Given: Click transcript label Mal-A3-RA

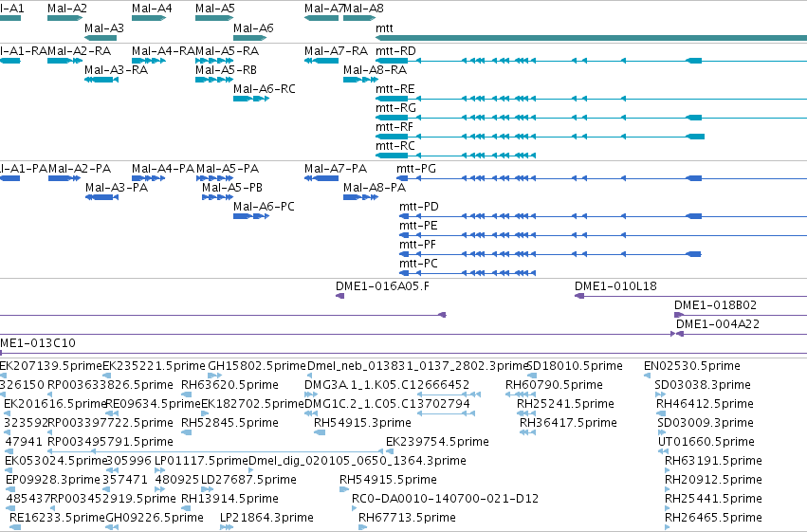Looking at the screenshot, I should click(x=116, y=70).
